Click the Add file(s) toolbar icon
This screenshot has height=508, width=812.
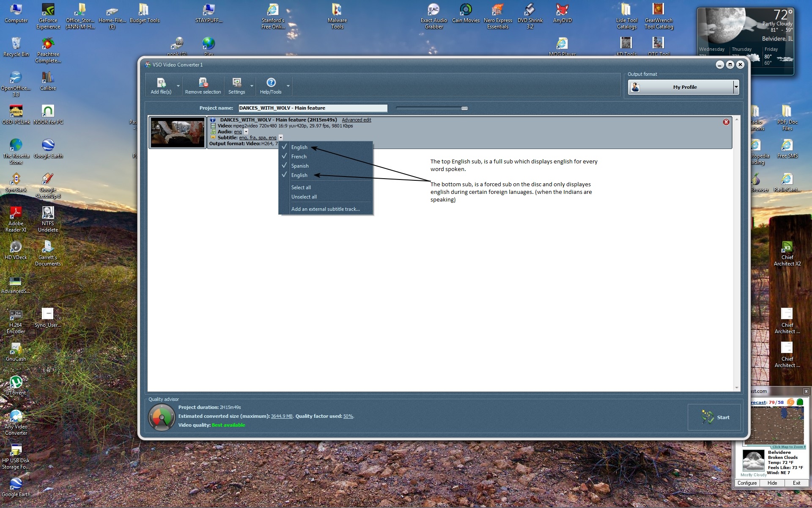tap(161, 83)
